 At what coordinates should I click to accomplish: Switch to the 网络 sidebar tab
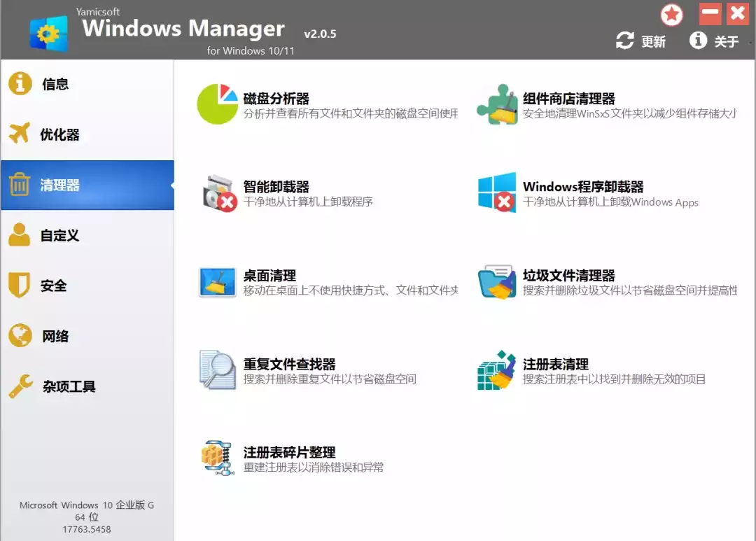pyautogui.click(x=55, y=336)
